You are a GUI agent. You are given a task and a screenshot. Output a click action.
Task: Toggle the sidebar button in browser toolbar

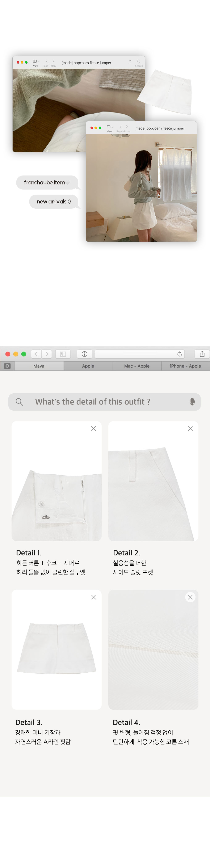[x=63, y=354]
